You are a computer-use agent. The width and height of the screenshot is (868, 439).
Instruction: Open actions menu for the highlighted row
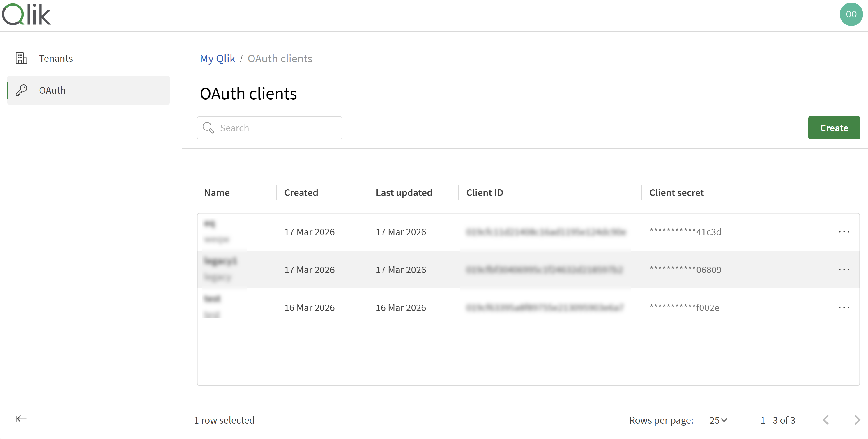pos(844,269)
